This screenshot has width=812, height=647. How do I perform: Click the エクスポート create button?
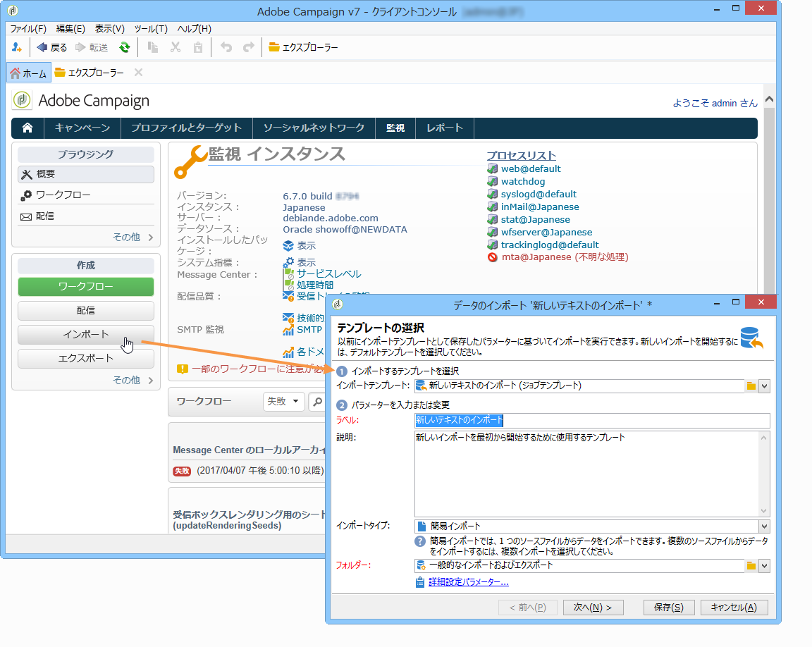[x=86, y=359]
